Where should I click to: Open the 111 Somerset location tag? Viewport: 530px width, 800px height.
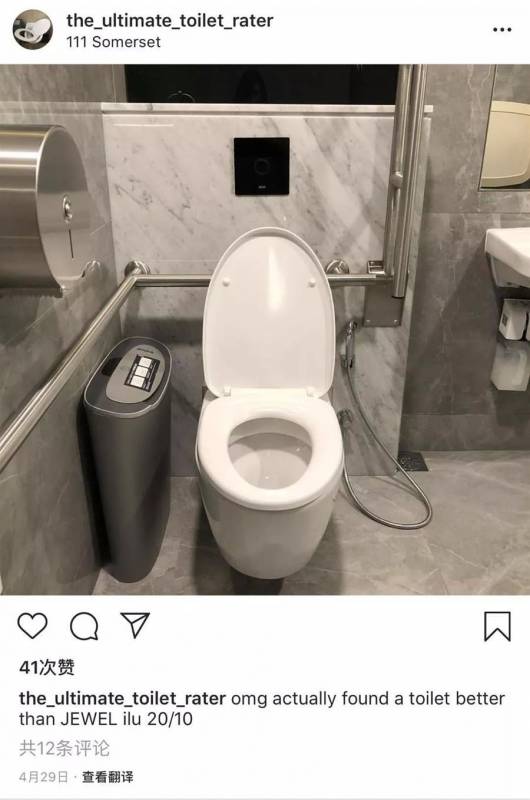pyautogui.click(x=113, y=42)
